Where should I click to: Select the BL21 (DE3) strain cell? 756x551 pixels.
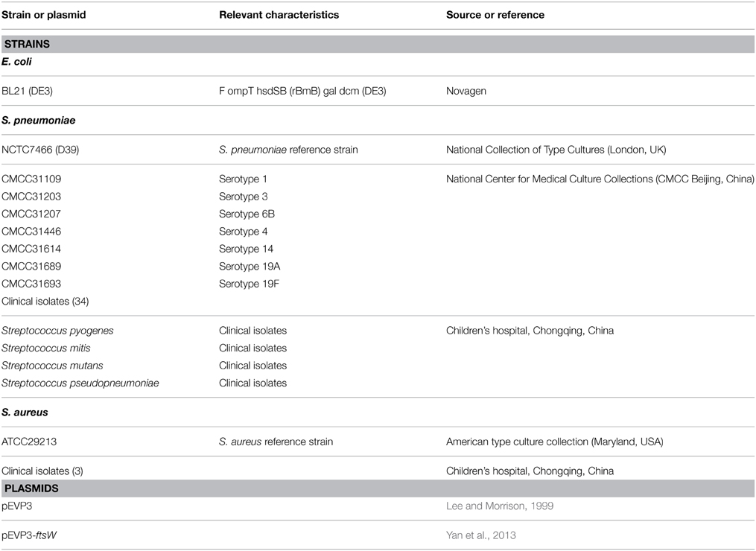tap(27, 91)
